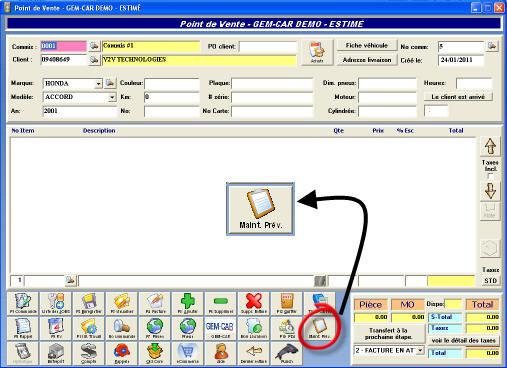
Task: Click the move down arrow button
Action: 490,191
